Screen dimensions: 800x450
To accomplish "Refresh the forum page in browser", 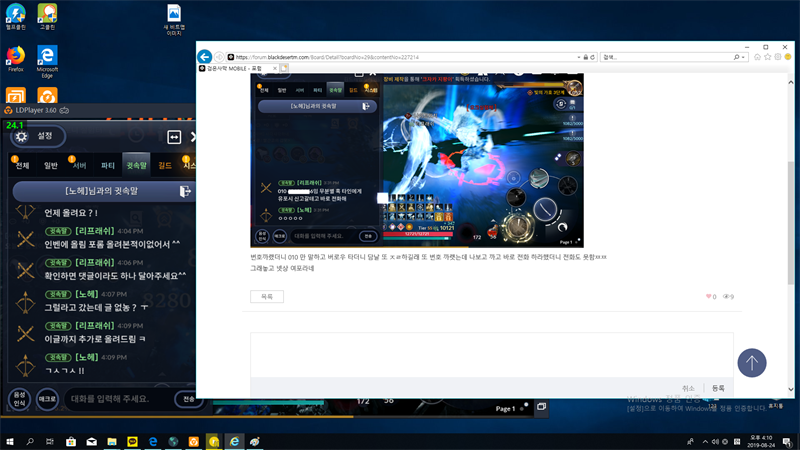I will click(x=592, y=57).
